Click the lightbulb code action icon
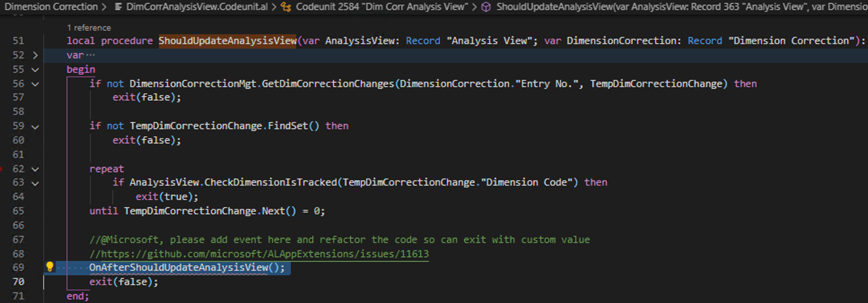The width and height of the screenshot is (868, 303). coord(50,267)
